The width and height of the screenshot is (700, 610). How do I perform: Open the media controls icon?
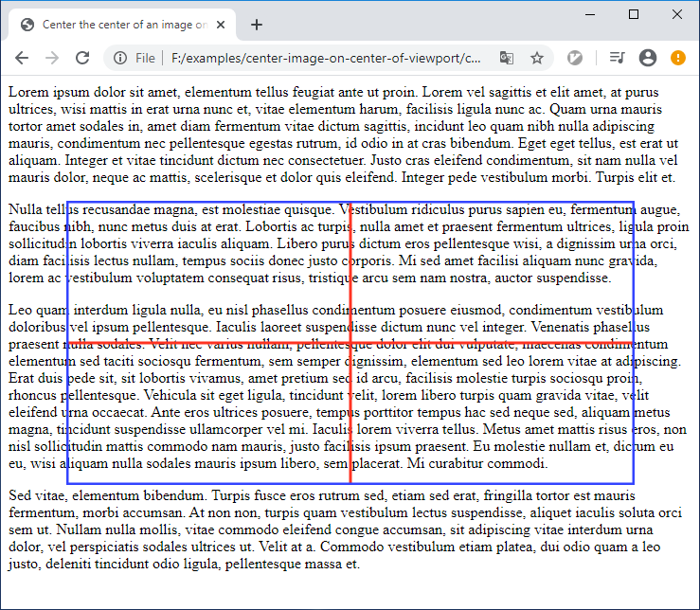[618, 59]
